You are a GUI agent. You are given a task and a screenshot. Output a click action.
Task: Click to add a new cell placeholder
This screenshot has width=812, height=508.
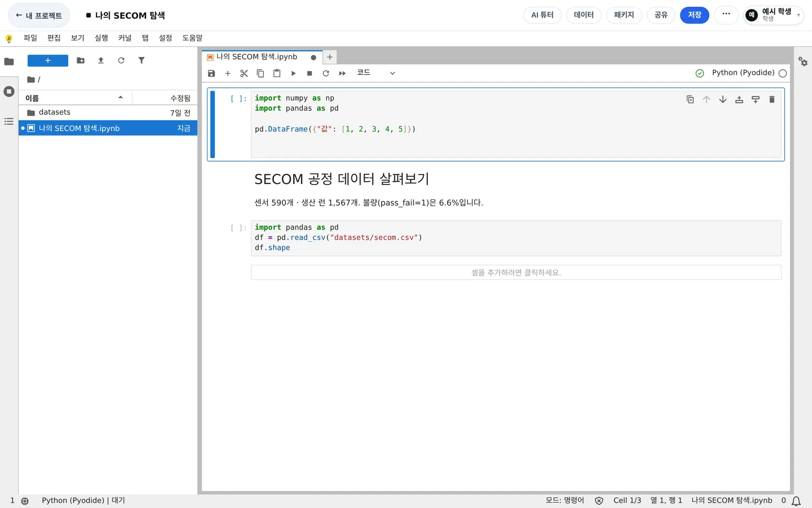(516, 272)
